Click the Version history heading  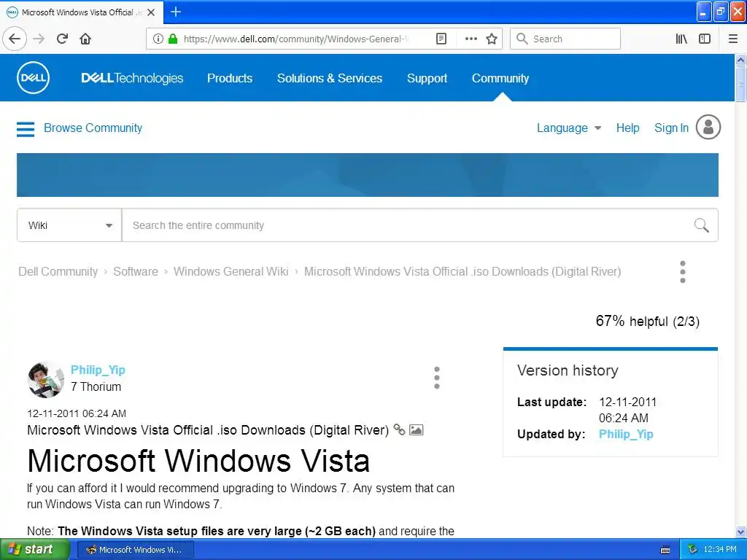click(568, 370)
